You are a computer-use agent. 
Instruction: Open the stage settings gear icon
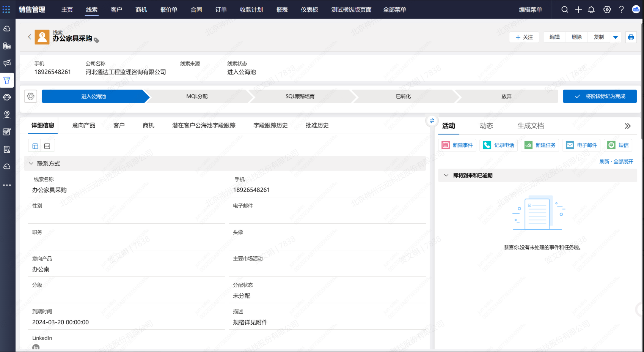point(31,96)
